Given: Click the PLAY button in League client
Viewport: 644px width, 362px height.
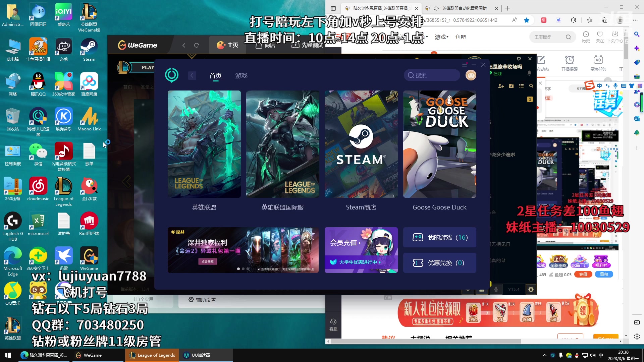Looking at the screenshot, I should point(142,67).
